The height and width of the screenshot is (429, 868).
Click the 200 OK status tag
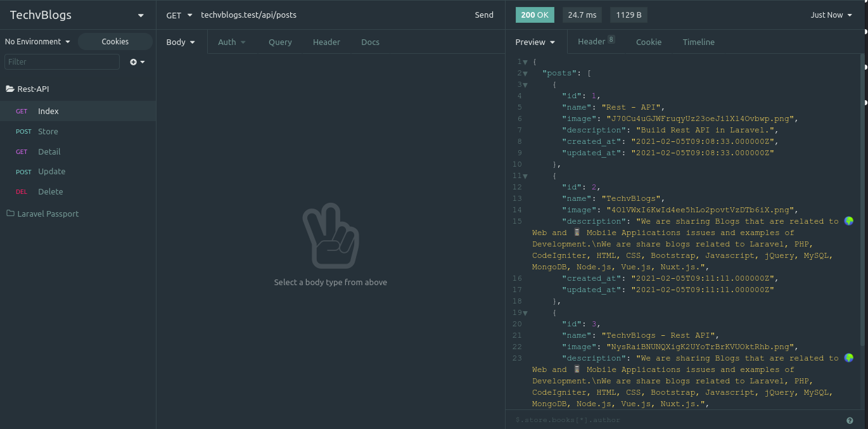point(535,15)
